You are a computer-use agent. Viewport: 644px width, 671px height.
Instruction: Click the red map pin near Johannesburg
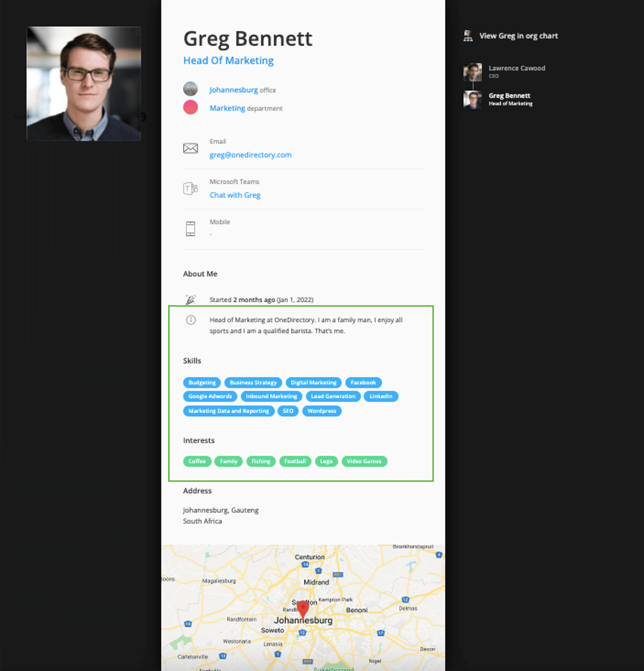coord(303,608)
